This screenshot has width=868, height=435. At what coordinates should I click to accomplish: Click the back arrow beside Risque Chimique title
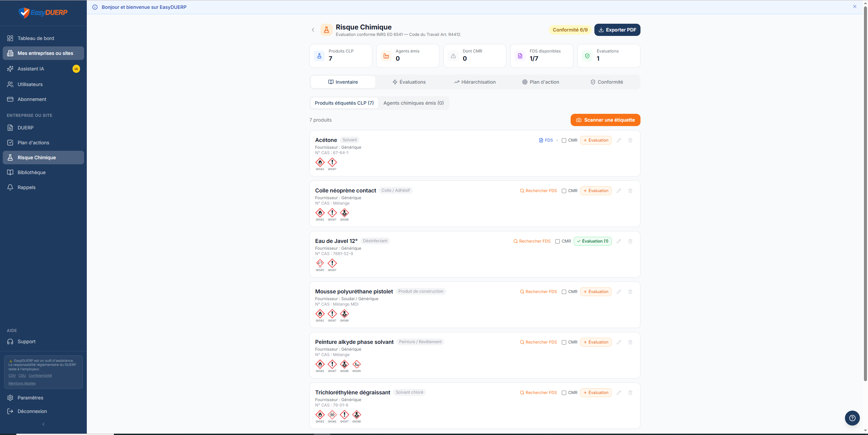click(313, 30)
